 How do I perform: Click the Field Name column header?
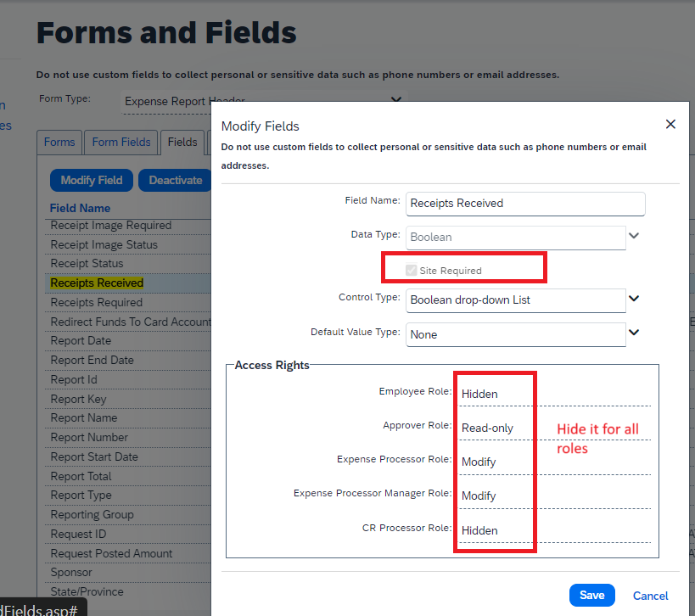click(x=80, y=208)
